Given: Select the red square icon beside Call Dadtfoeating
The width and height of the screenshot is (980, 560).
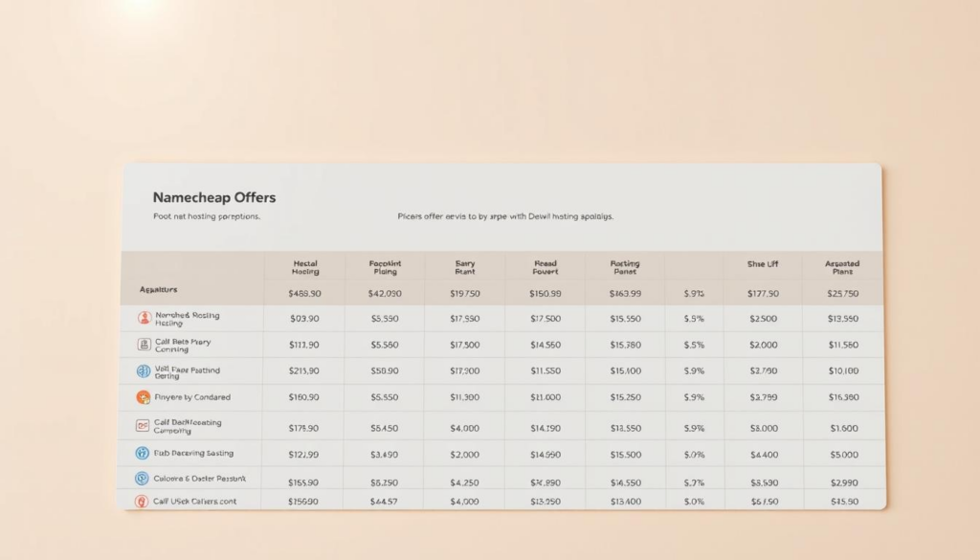Looking at the screenshot, I should [143, 426].
